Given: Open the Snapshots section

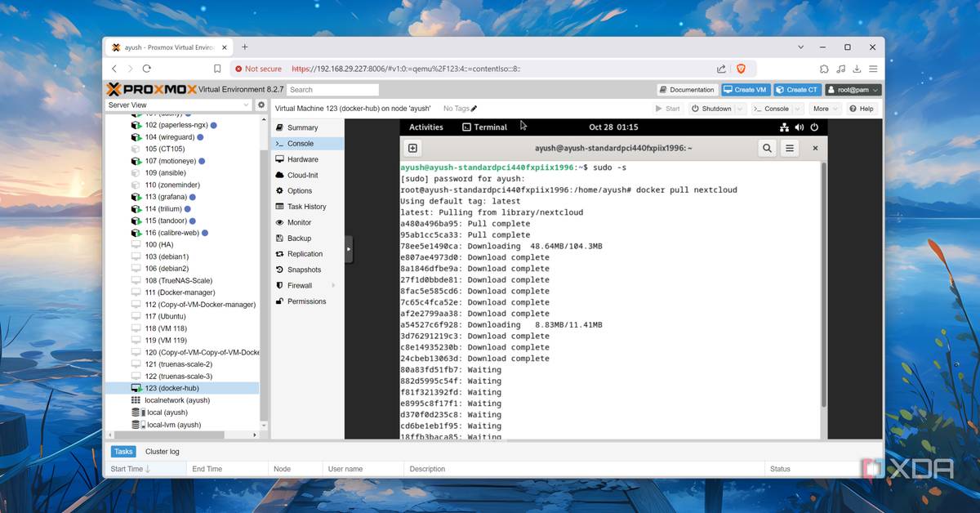Looking at the screenshot, I should pos(304,270).
